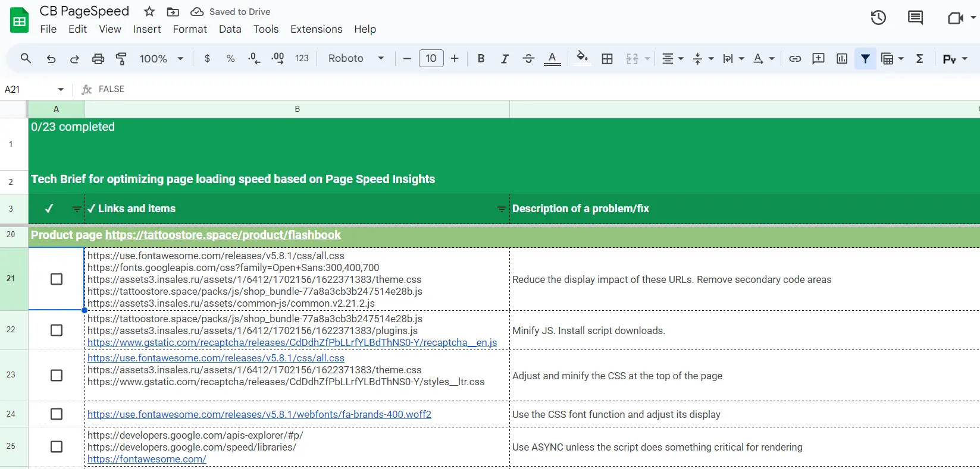Open the tattoostore.space flashbook product link
Screen dimensions: 980x469
point(223,235)
